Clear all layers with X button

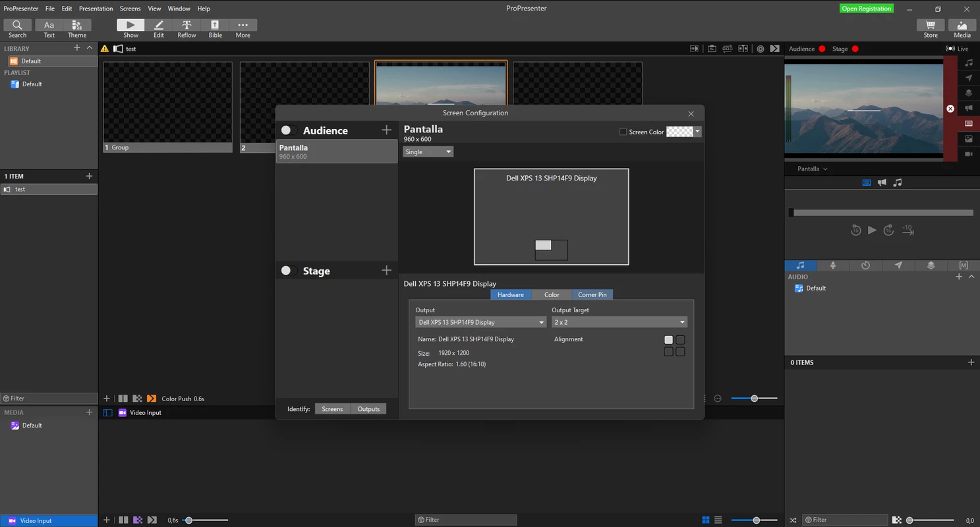[950, 109]
